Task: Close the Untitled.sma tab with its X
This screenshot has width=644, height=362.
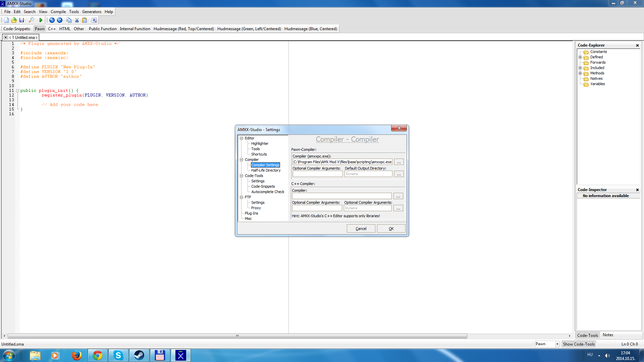Action: tap(6, 37)
